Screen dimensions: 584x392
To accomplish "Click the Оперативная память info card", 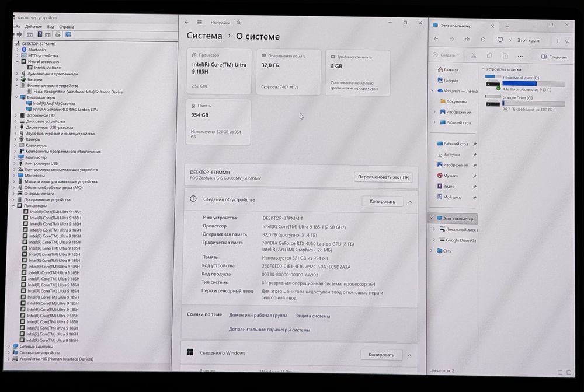I will [x=288, y=72].
